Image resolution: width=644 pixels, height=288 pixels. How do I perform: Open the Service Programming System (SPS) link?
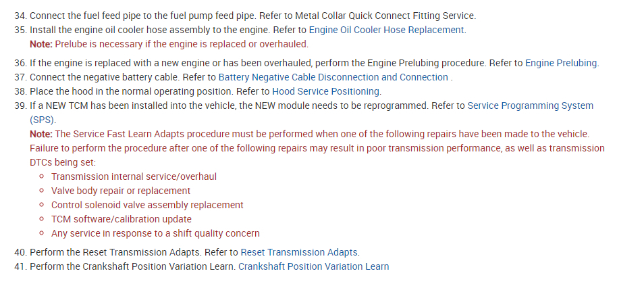click(530, 105)
